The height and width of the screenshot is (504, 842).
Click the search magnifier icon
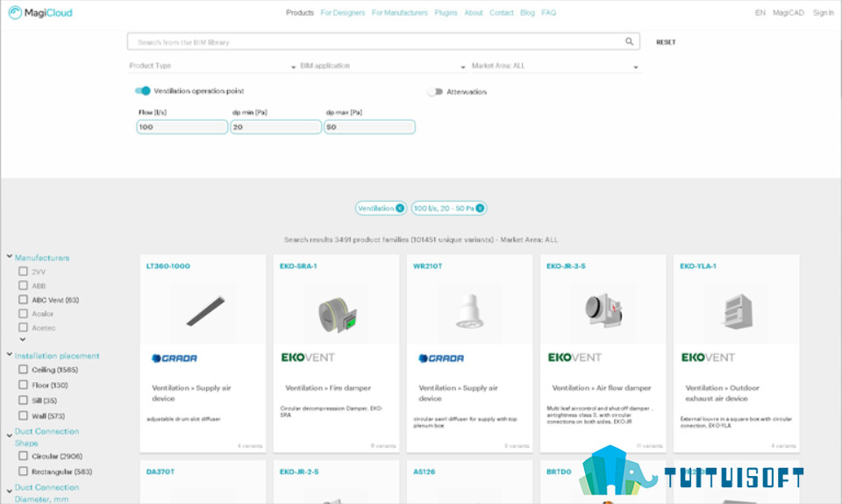(x=630, y=41)
